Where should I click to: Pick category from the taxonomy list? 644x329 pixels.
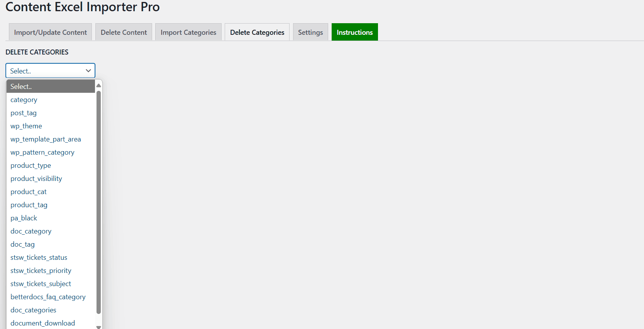pyautogui.click(x=51, y=100)
